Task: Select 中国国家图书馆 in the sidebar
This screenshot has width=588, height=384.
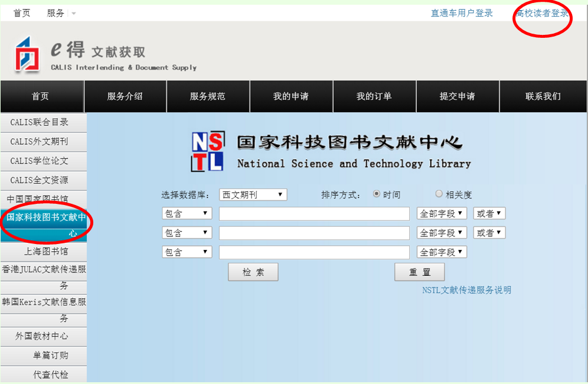Action: pyautogui.click(x=44, y=199)
